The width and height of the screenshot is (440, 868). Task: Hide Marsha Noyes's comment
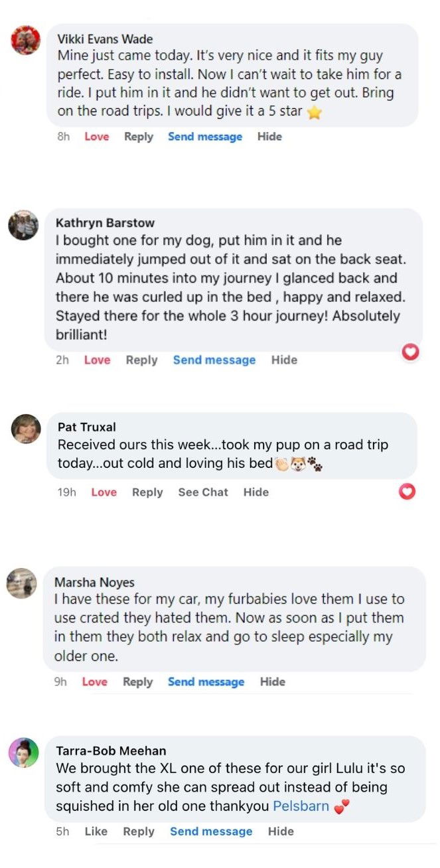(272, 682)
